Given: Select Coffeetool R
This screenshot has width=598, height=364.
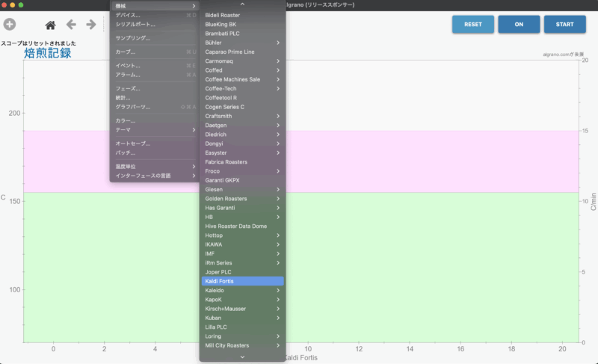Looking at the screenshot, I should click(x=242, y=98).
